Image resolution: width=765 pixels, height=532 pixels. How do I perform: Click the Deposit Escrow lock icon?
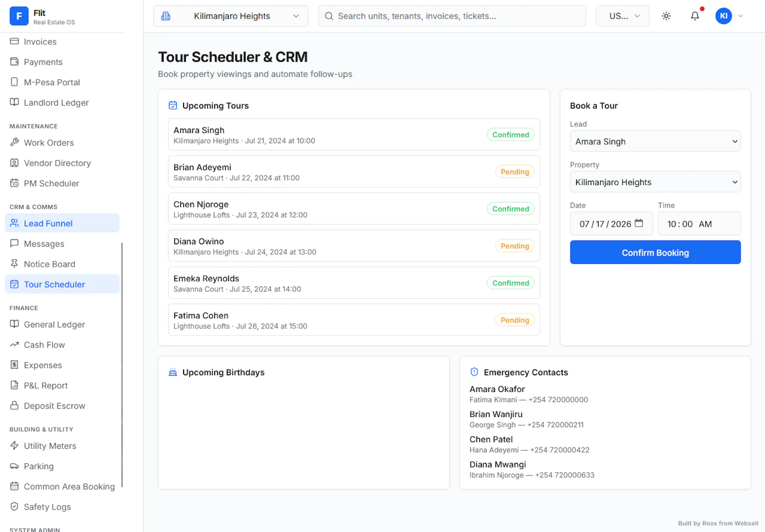(14, 405)
